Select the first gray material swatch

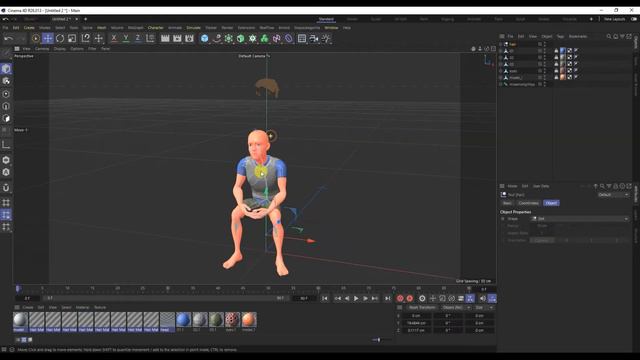pyautogui.click(x=20, y=320)
